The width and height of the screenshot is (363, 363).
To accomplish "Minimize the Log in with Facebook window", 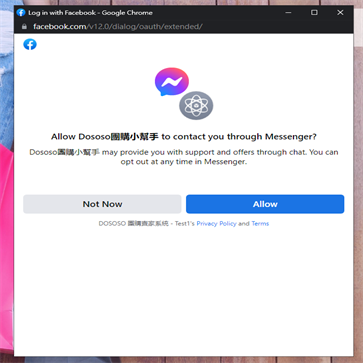I will coord(289,13).
